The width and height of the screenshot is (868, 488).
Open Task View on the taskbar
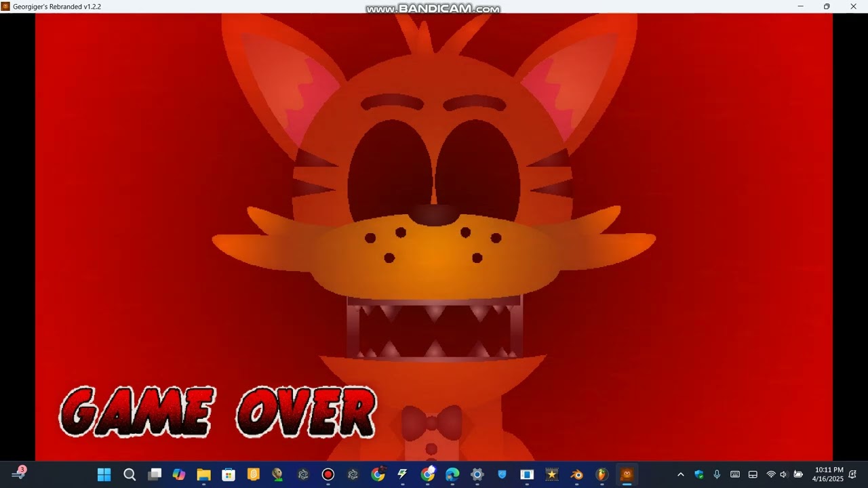pos(155,474)
